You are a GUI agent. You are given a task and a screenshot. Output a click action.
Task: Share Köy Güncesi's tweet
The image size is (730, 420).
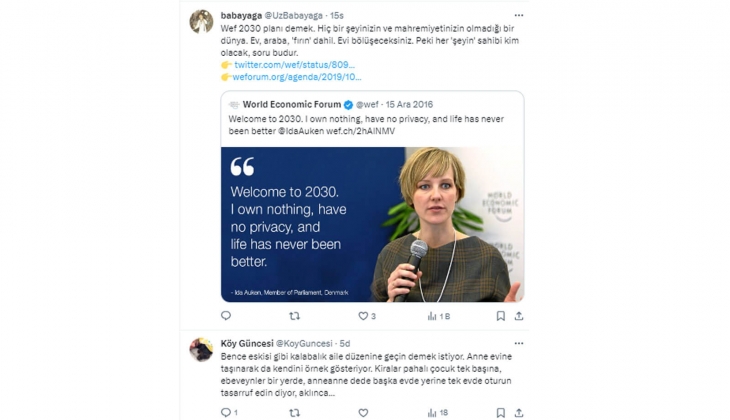pos(519,412)
